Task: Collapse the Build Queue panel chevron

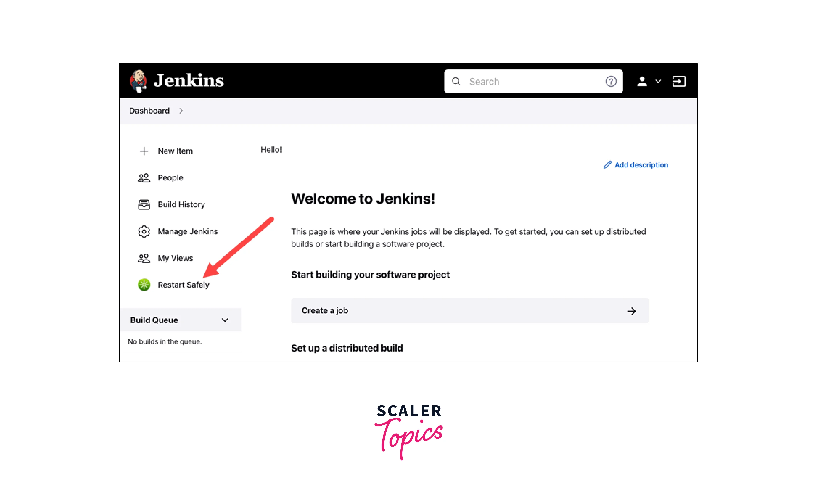Action: [225, 320]
